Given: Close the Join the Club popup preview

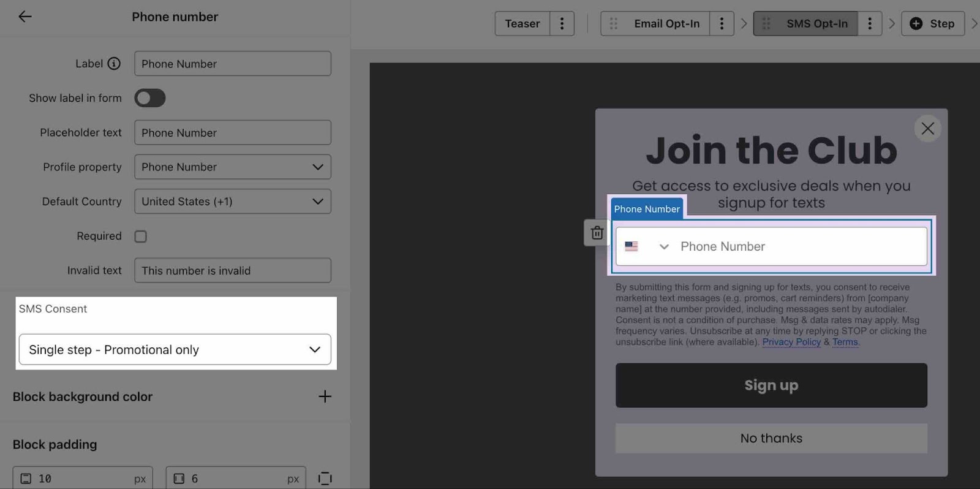Looking at the screenshot, I should click(x=927, y=129).
